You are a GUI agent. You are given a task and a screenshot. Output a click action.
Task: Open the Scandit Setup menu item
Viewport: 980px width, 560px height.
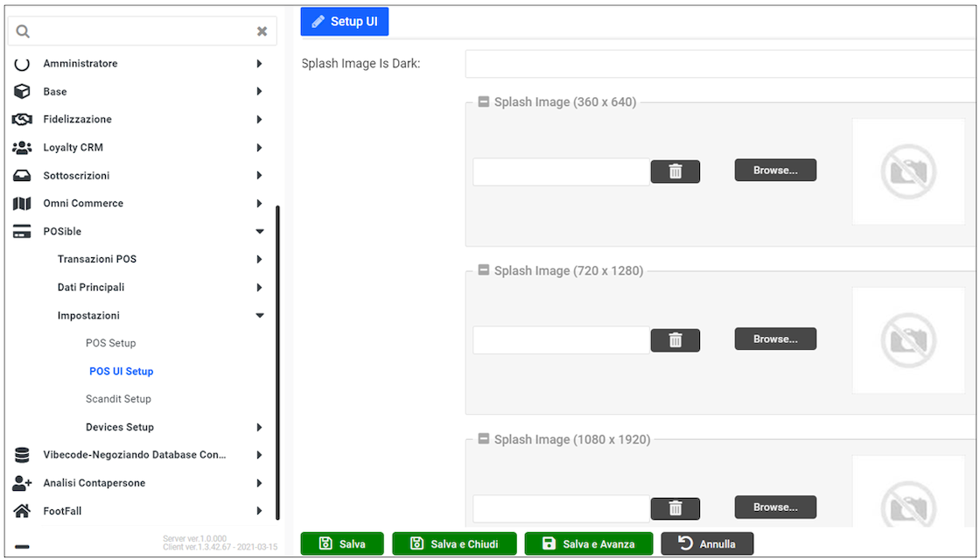click(x=118, y=399)
